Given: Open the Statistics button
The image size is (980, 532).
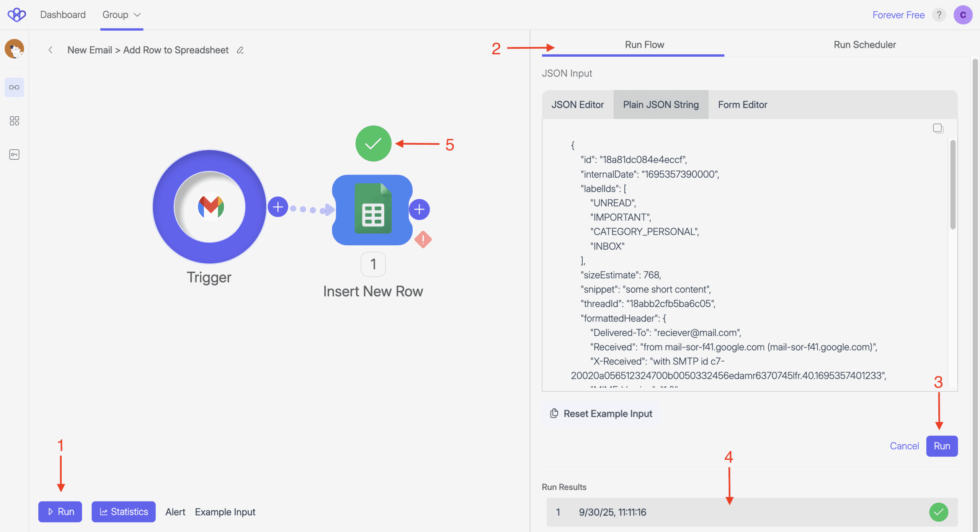Looking at the screenshot, I should pyautogui.click(x=123, y=512).
